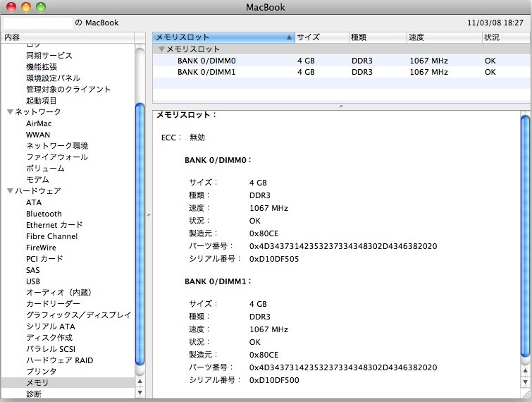
Task: Select ハードウェア RAID item
Action: (59, 360)
